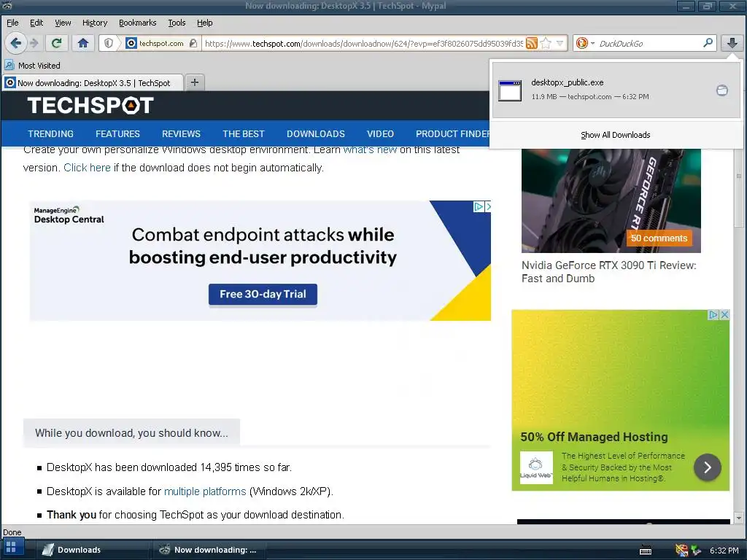Click Show All Downloads
This screenshot has height=560, width=747.
(615, 135)
